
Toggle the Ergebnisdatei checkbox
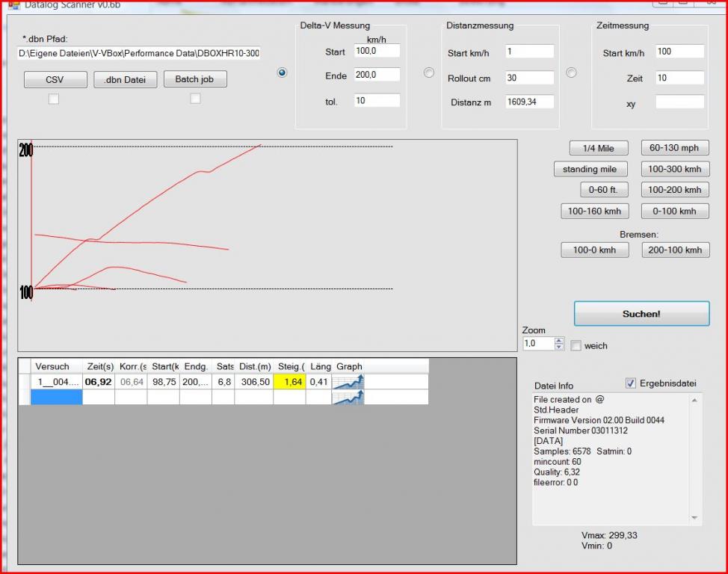[630, 383]
